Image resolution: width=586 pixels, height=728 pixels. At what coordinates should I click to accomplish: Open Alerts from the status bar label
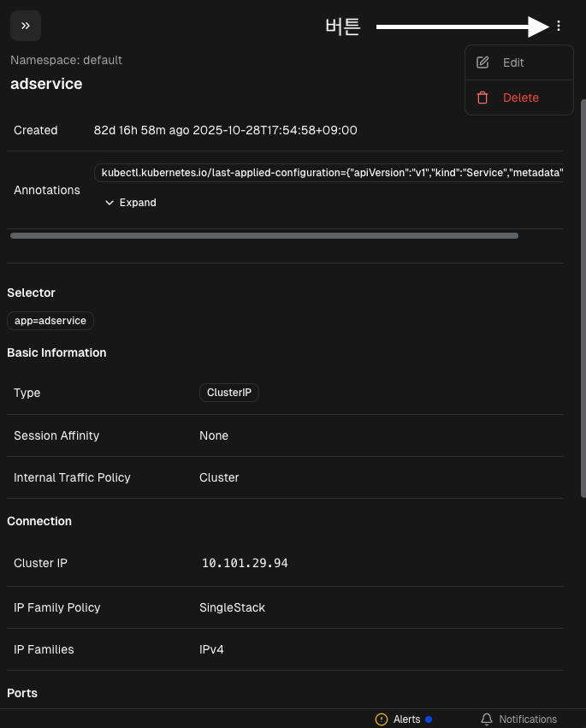tap(406, 719)
